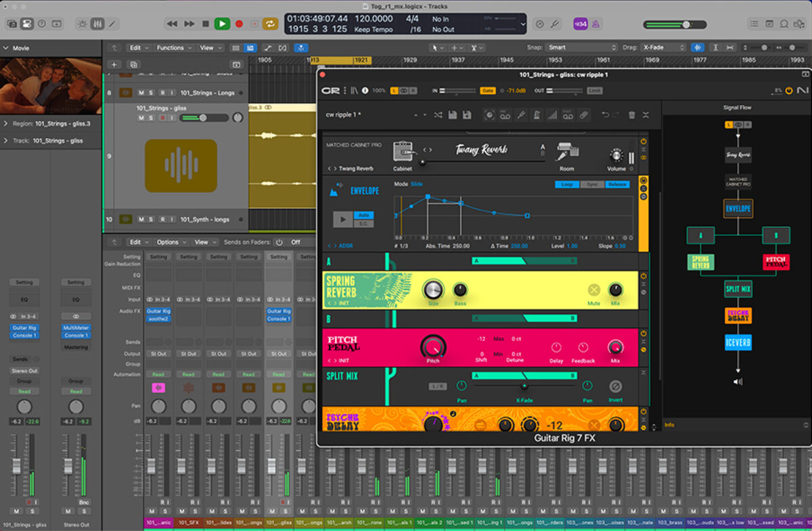Add a new track with plus button

114,64
